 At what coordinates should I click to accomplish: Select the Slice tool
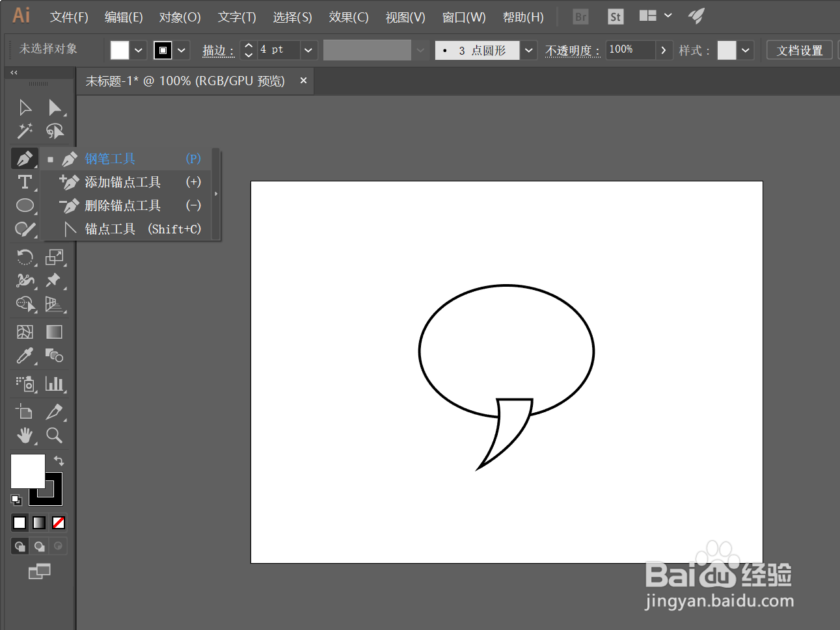55,412
